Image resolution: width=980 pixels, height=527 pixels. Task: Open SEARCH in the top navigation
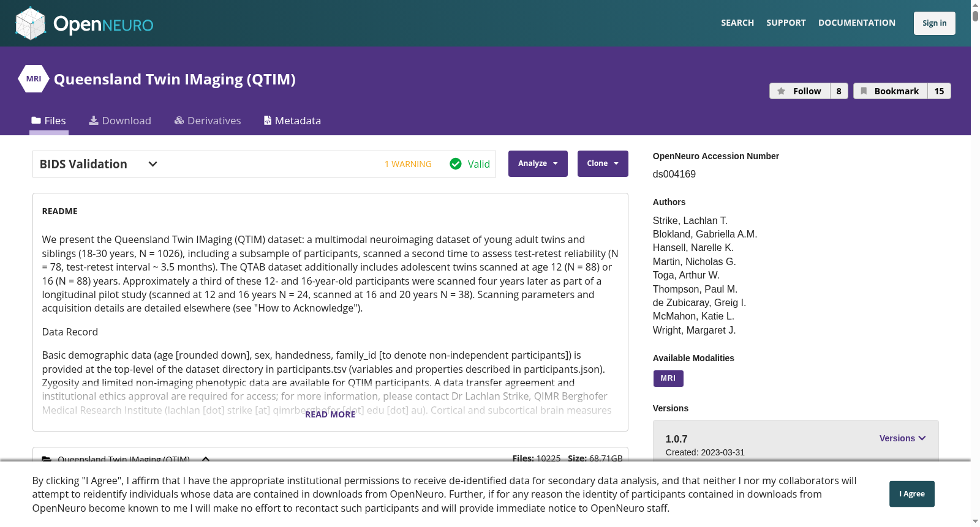pyautogui.click(x=737, y=23)
